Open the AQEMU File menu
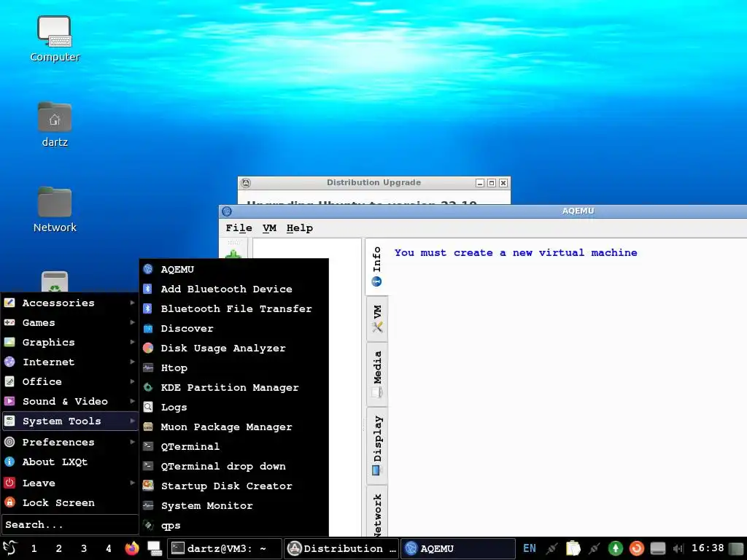This screenshot has height=560, width=747. coord(239,228)
